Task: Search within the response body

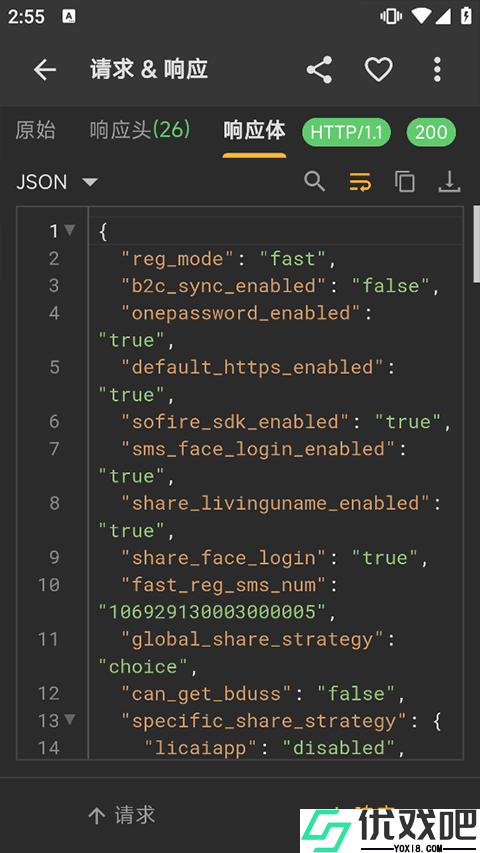Action: tap(315, 181)
